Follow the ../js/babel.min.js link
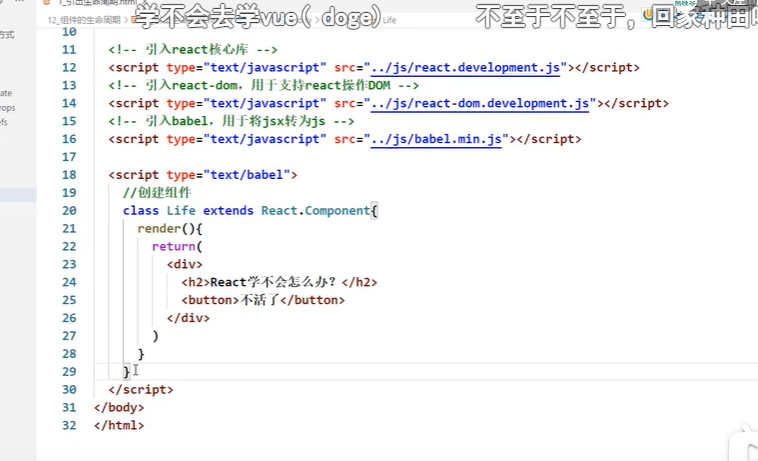This screenshot has width=758, height=461. [x=436, y=139]
